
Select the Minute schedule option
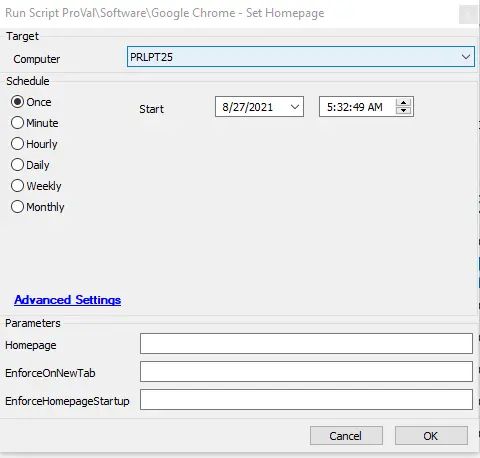pos(17,123)
